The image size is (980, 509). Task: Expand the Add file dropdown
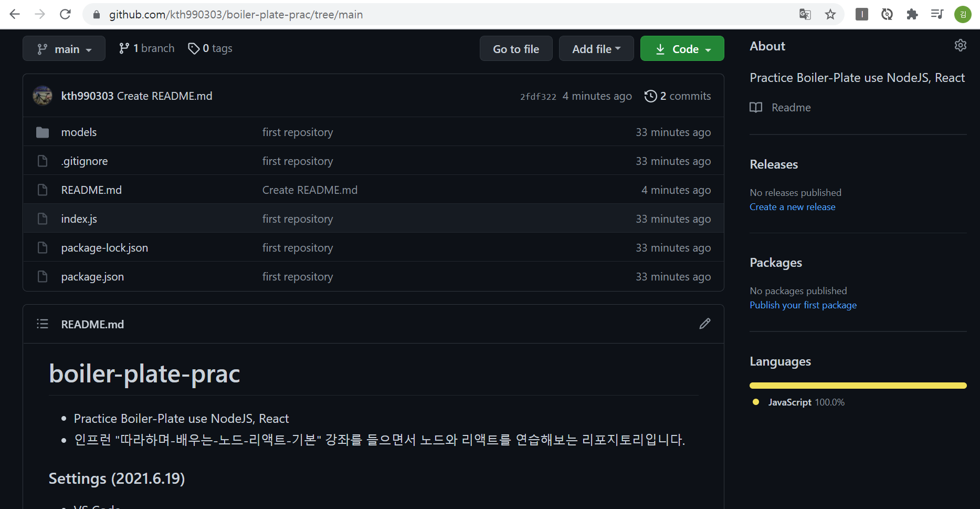[596, 48]
